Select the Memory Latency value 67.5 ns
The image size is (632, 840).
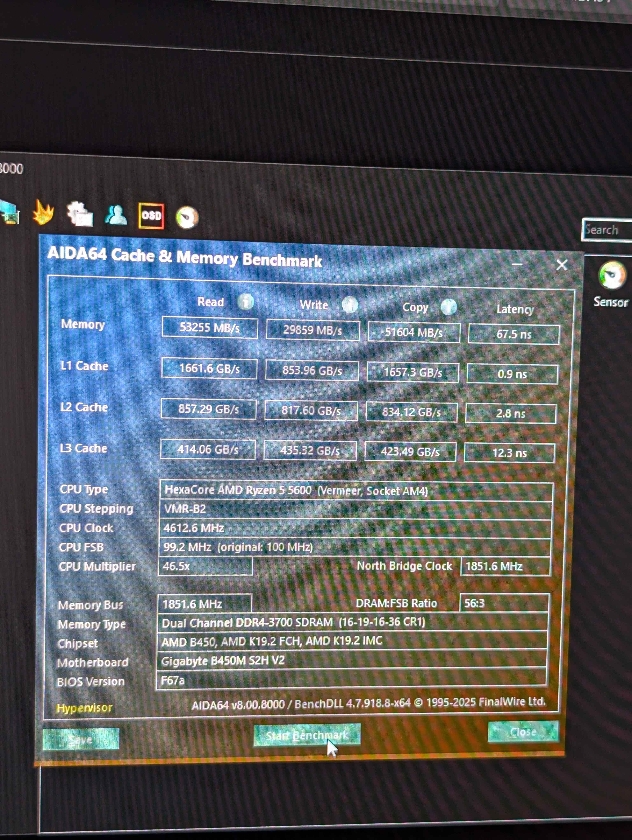point(514,335)
